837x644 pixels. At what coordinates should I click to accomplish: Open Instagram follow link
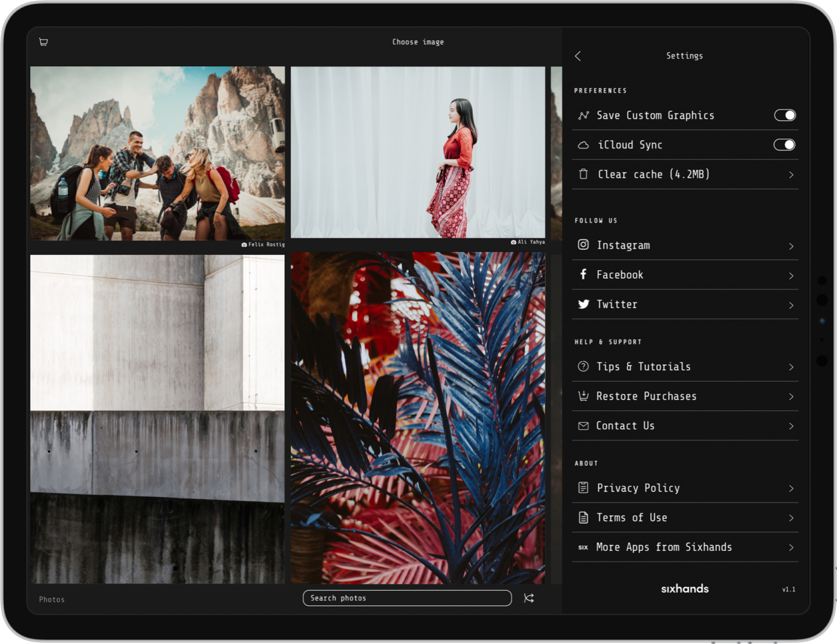tap(685, 245)
